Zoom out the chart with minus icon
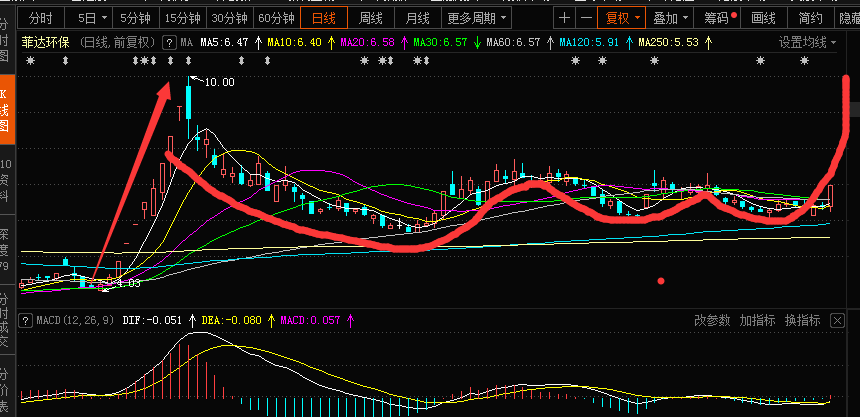The height and width of the screenshot is (417, 860). click(x=586, y=18)
